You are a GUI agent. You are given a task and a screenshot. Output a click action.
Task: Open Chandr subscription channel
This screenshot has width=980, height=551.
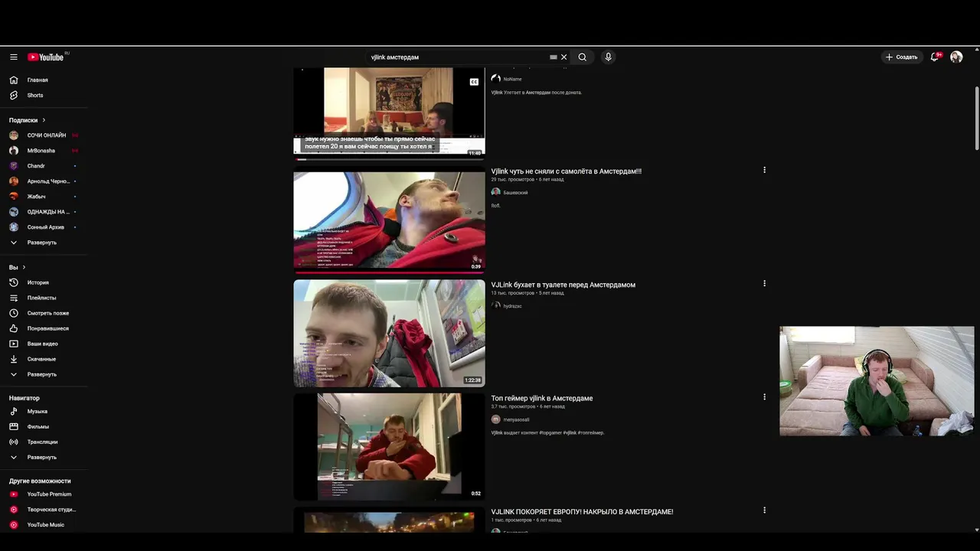[44, 166]
